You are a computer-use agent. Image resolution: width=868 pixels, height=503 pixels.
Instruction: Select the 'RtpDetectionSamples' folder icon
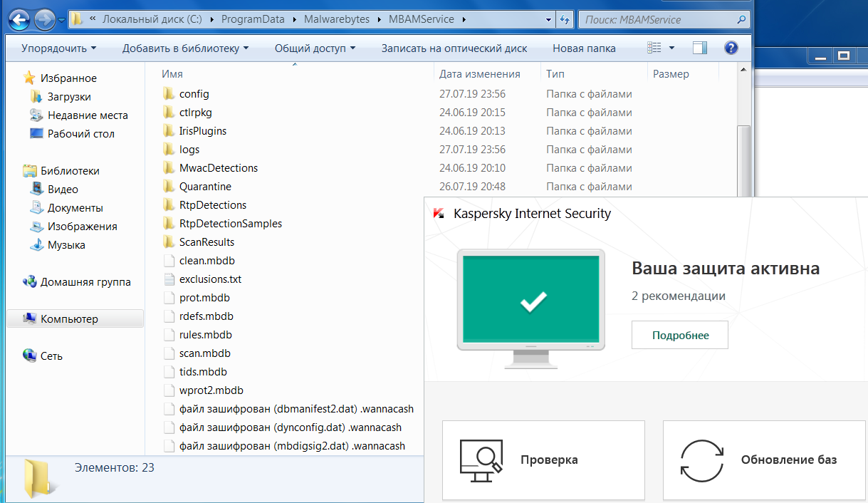[168, 224]
